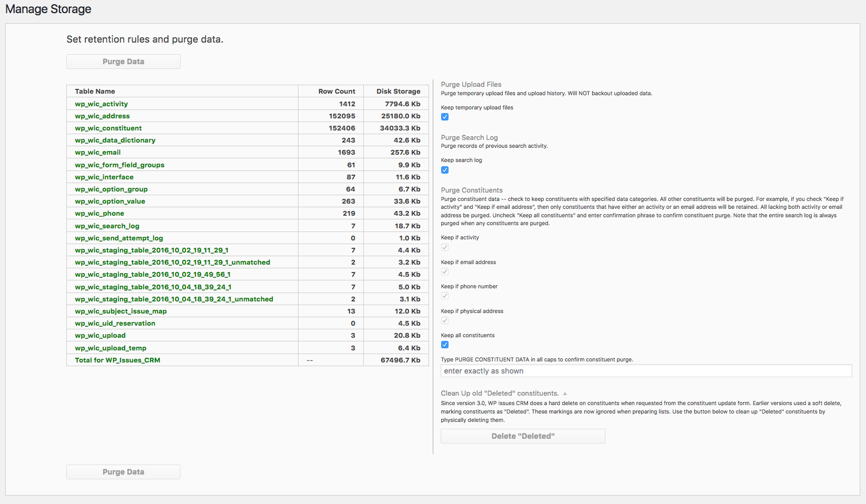The height and width of the screenshot is (504, 866).
Task: Click the 67496.7 Kb total storage value
Action: point(400,360)
